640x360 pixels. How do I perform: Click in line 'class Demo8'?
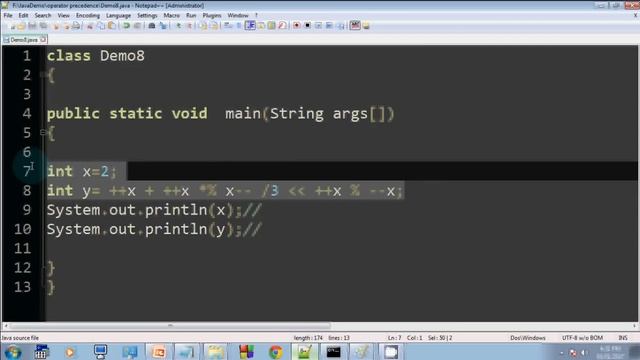tap(96, 56)
